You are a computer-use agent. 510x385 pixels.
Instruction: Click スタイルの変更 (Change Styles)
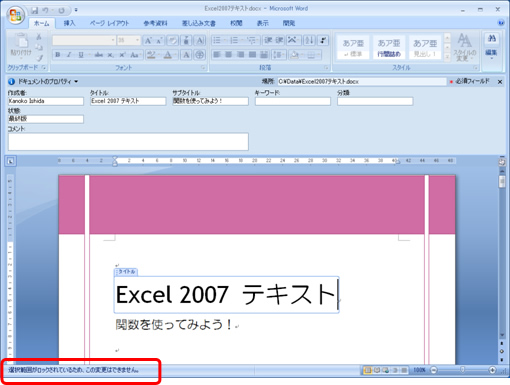(464, 47)
